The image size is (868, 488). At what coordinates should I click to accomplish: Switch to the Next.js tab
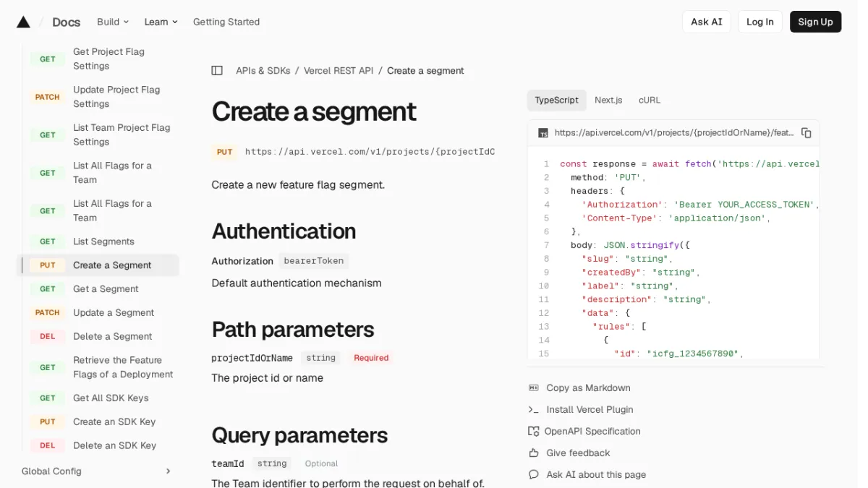608,100
